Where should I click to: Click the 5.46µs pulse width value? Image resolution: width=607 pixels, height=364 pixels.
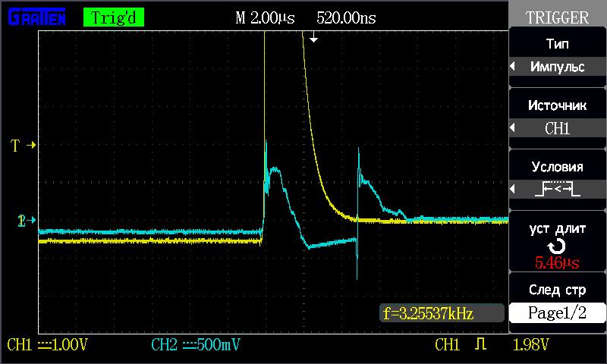(557, 264)
